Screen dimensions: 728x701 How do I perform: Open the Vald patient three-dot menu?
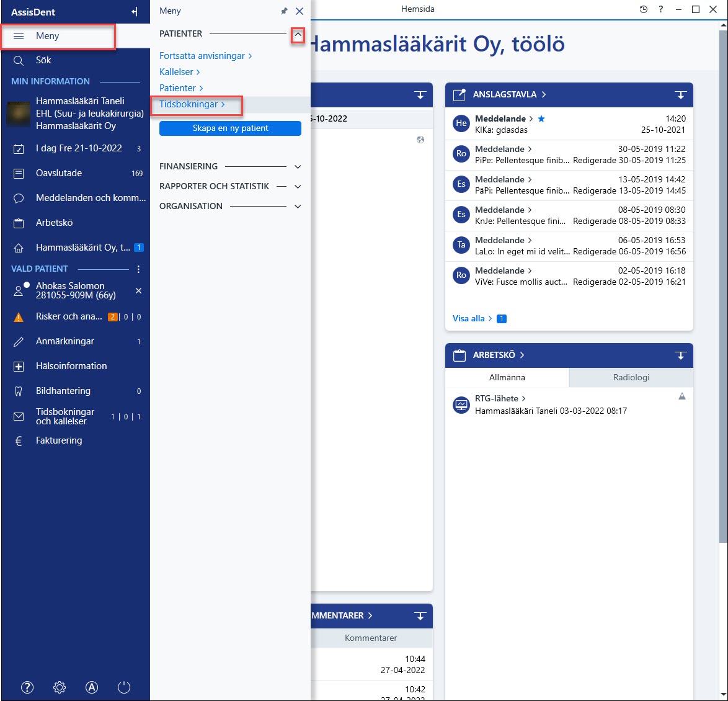pyautogui.click(x=138, y=269)
